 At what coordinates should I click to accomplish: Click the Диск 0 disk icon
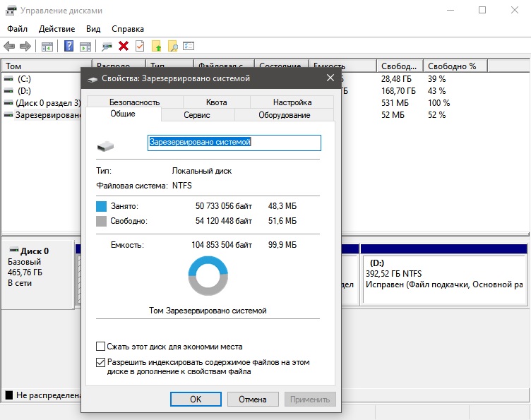point(14,250)
